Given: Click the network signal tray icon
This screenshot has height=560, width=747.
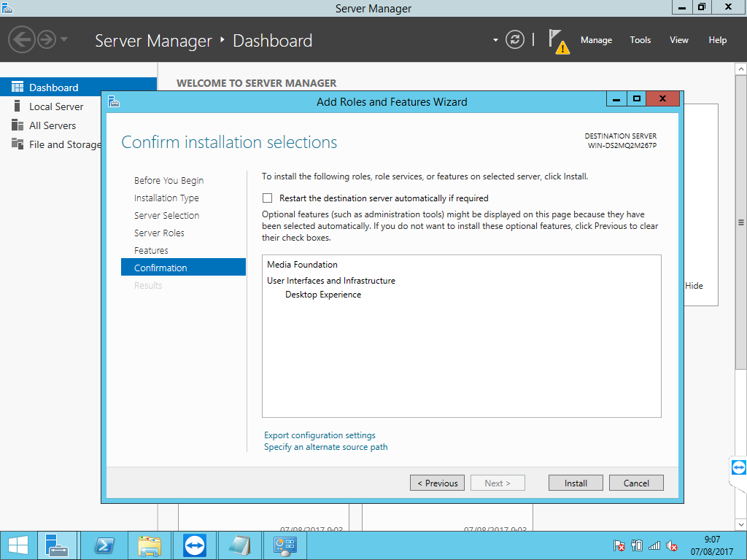Looking at the screenshot, I should tap(654, 545).
